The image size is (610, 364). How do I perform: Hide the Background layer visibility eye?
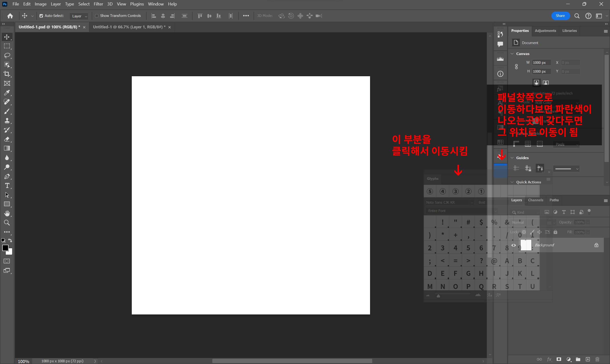point(513,245)
